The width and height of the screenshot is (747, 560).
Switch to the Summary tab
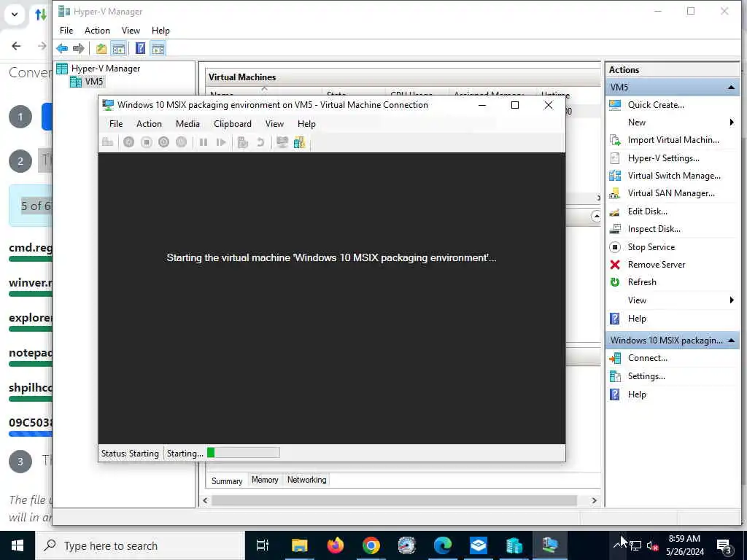click(226, 481)
